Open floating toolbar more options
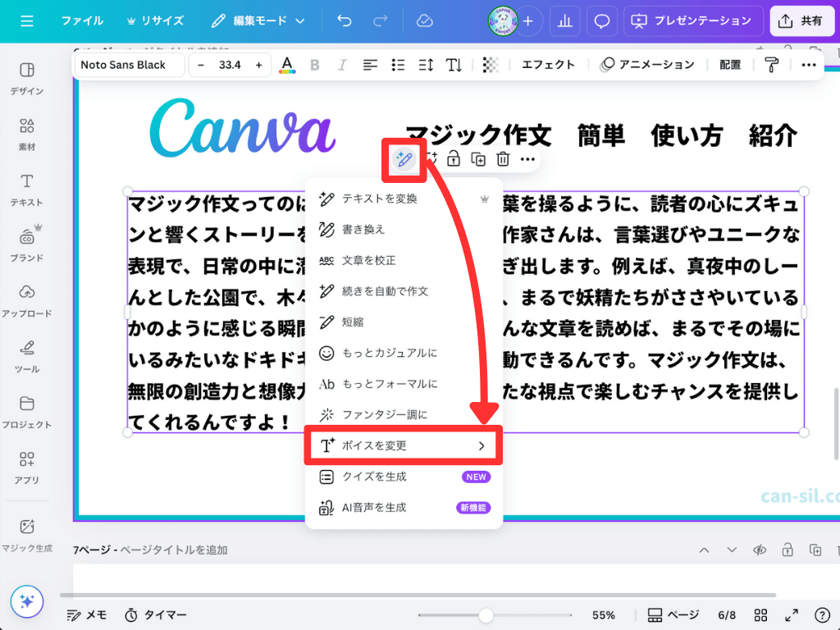 [x=527, y=159]
